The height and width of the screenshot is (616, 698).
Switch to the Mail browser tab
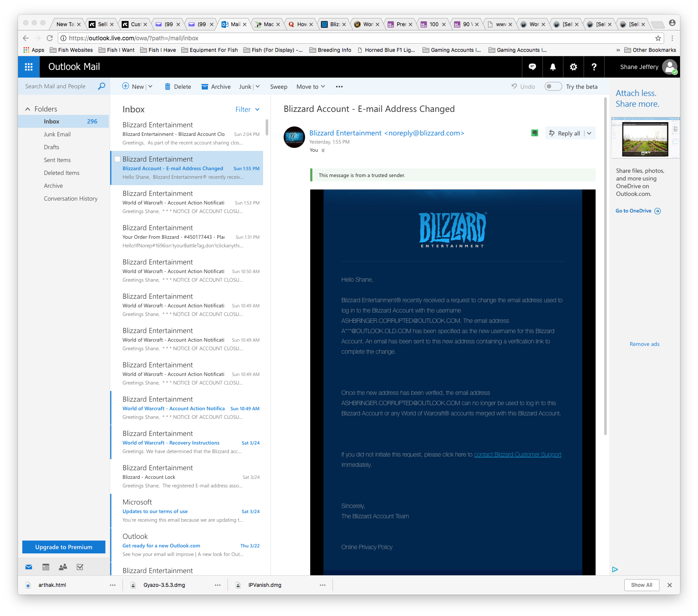pyautogui.click(x=234, y=24)
